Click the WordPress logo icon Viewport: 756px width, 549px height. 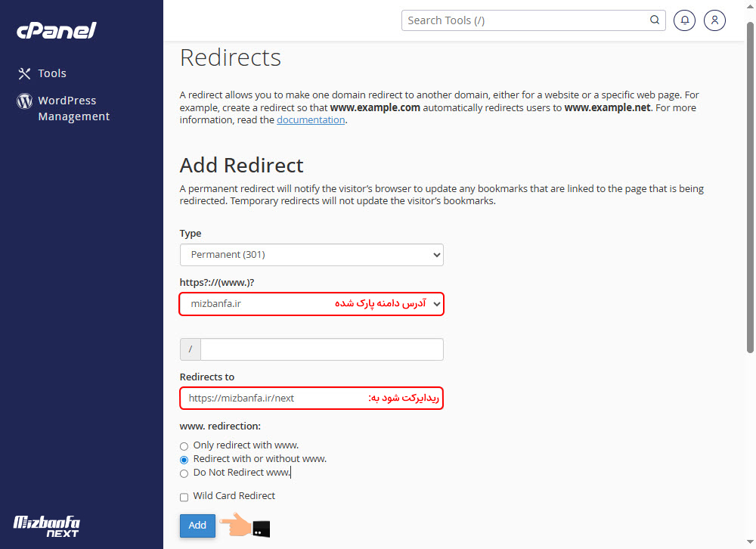(x=24, y=101)
